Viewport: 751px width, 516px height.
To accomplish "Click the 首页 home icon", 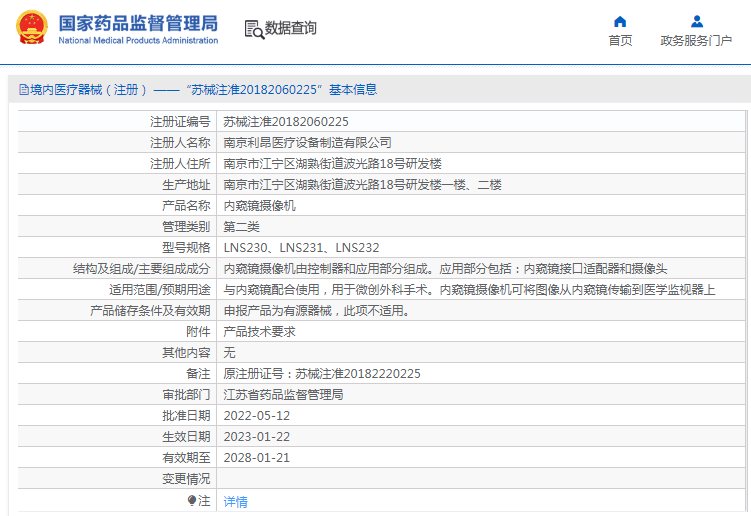I will (x=620, y=22).
